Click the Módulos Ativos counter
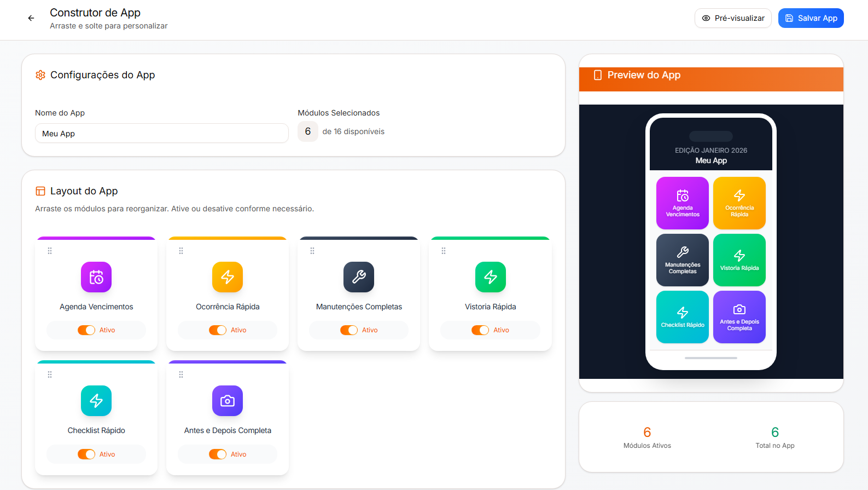 pos(647,437)
